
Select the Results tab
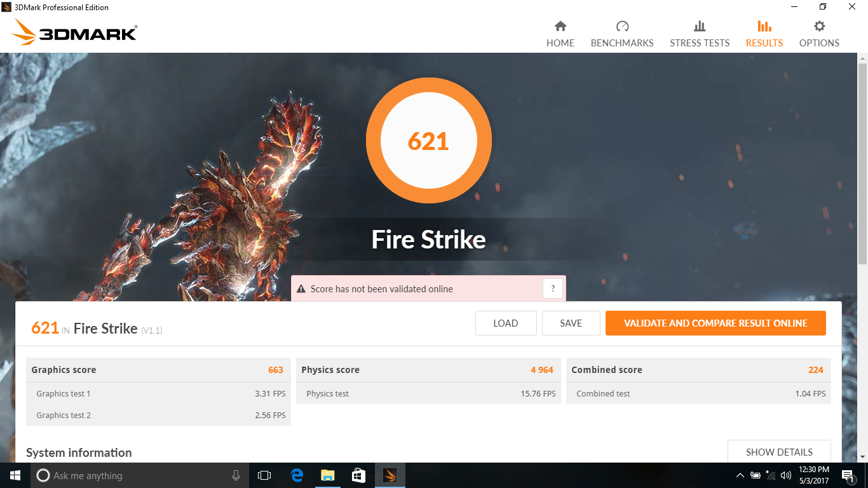click(x=764, y=34)
